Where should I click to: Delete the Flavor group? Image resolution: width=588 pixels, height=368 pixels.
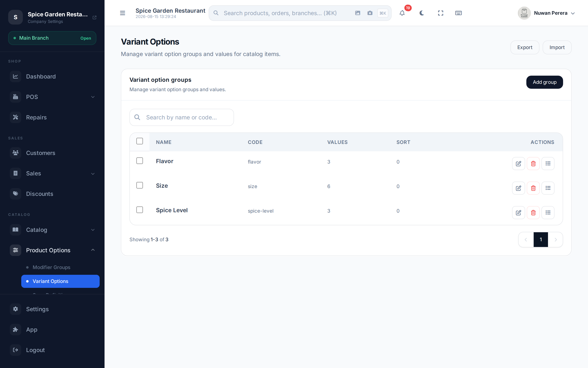[x=533, y=164]
